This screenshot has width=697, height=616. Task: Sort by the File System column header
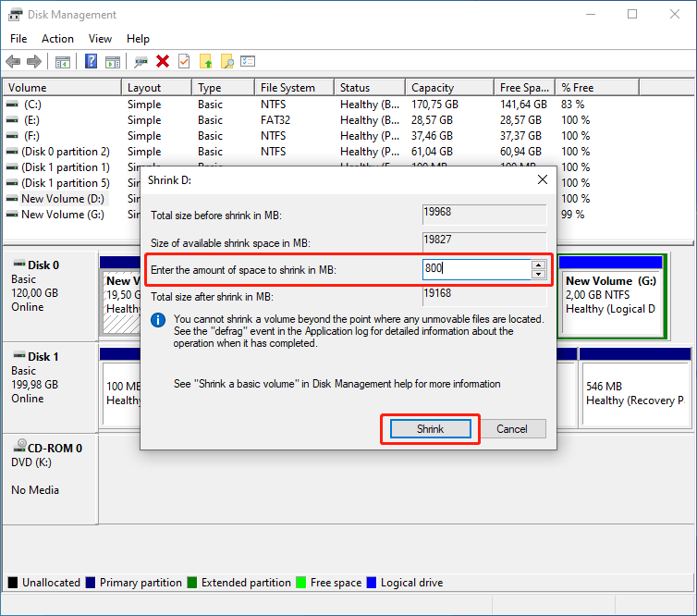(294, 88)
